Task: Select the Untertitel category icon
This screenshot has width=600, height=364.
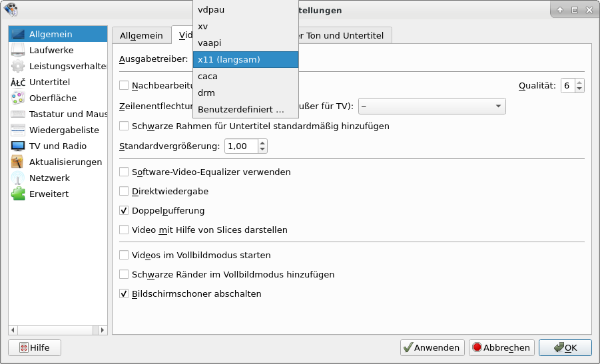Action: coord(18,83)
